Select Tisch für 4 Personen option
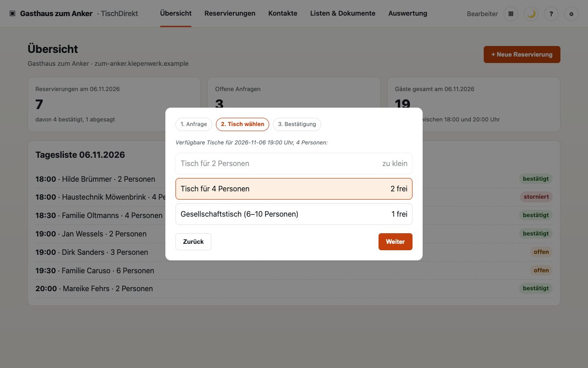The width and height of the screenshot is (588, 368). [x=294, y=189]
